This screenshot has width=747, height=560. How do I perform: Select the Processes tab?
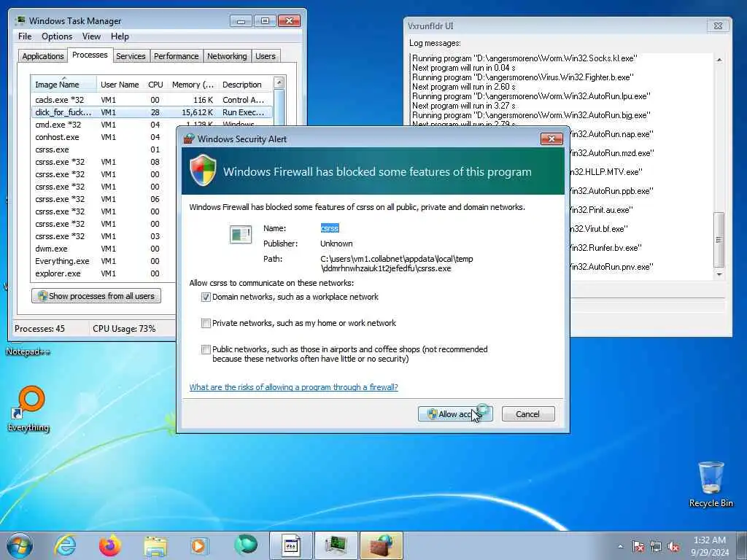point(90,55)
